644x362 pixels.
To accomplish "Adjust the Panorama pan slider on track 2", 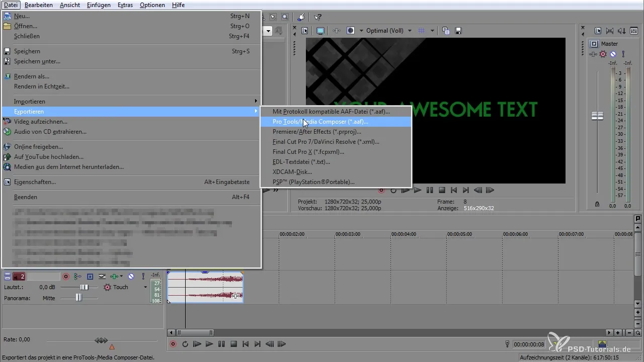I will 78,298.
